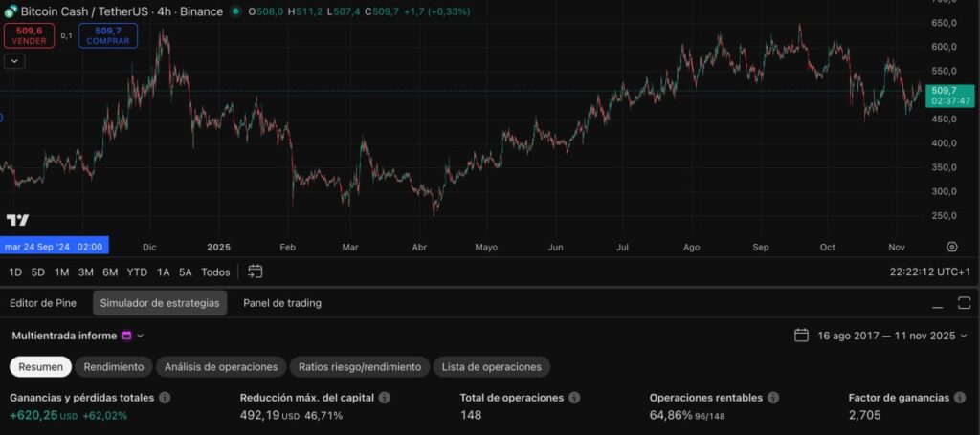Minimize the strategy tester panel
The height and width of the screenshot is (435, 980).
938,303
